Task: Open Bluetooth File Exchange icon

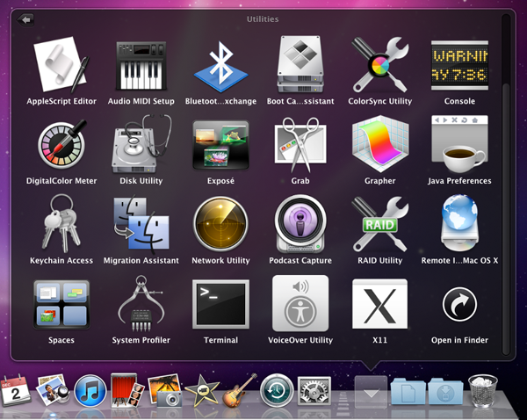Action: click(220, 67)
